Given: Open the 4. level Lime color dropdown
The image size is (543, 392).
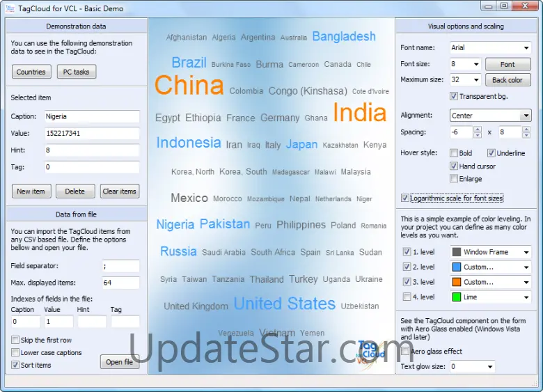Looking at the screenshot, I should tap(526, 297).
